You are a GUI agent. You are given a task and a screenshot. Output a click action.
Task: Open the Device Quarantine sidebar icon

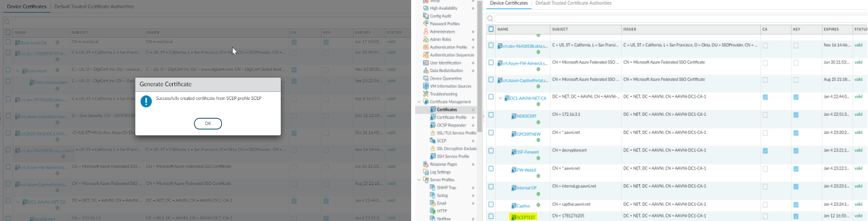[425, 78]
